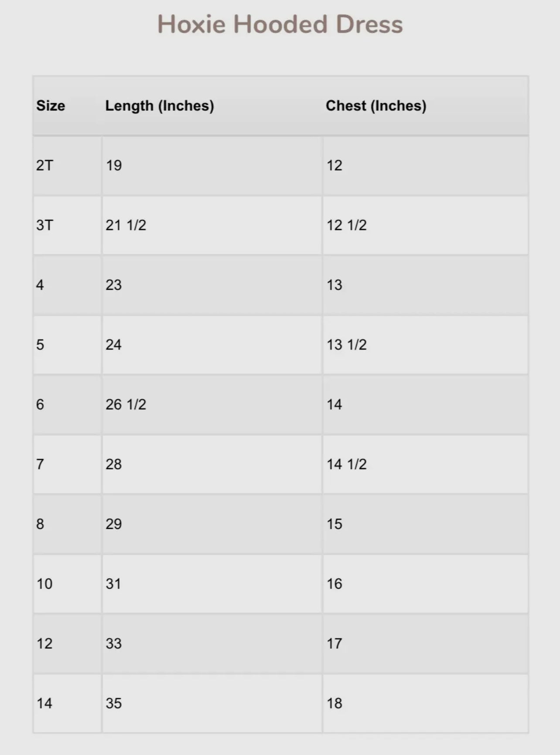
Task: Select the size 10 row label
Action: tap(44, 584)
